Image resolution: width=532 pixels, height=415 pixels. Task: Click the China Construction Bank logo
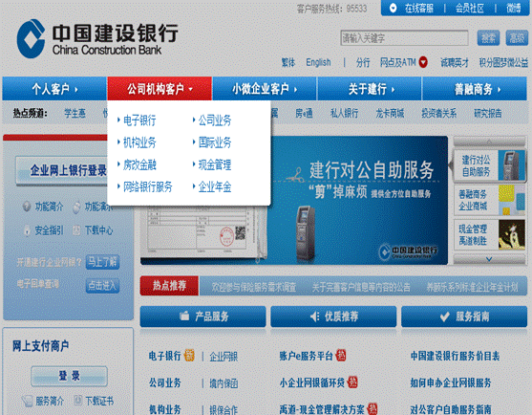(x=97, y=38)
